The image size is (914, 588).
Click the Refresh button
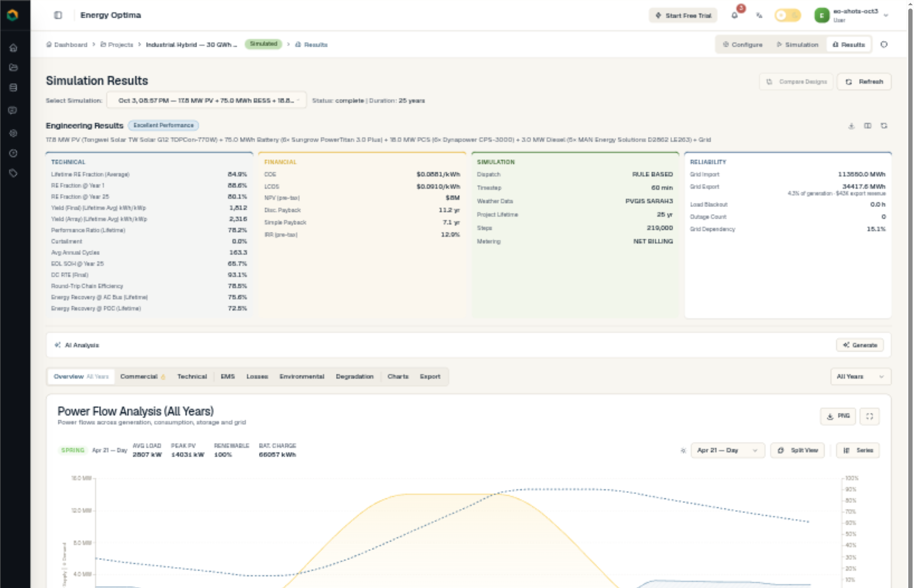pos(864,82)
